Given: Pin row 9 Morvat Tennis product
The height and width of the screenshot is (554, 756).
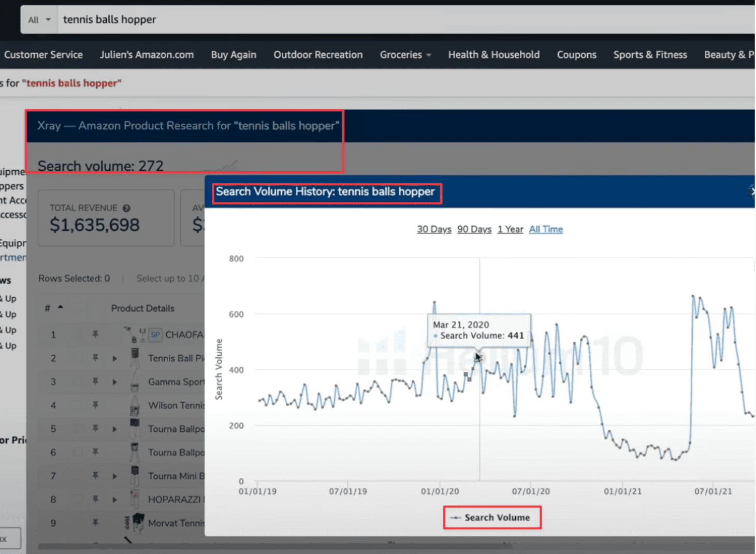Looking at the screenshot, I should (95, 523).
